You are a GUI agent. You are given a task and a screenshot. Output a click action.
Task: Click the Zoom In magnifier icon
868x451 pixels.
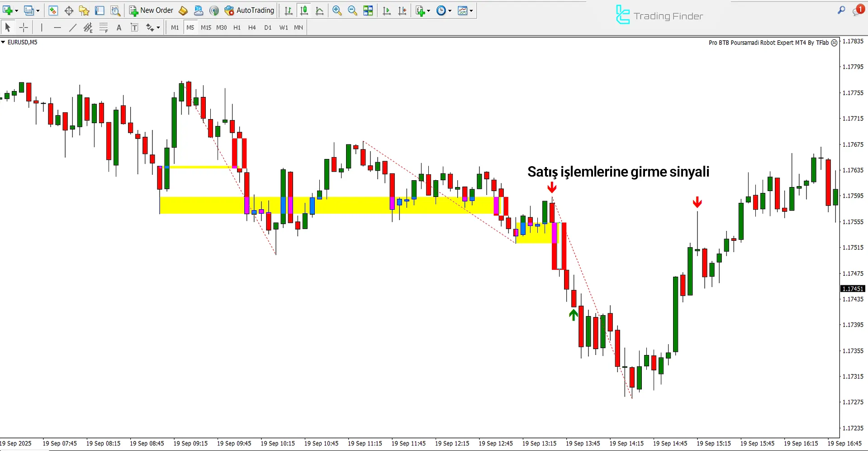(337, 10)
